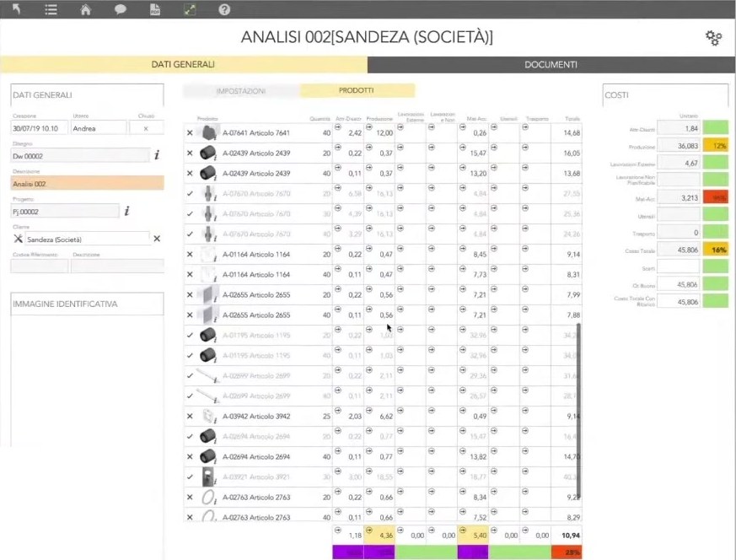Viewport: 736px width, 560px height.
Task: Click arrow icon beside 12,00 production value
Action: tap(369, 127)
